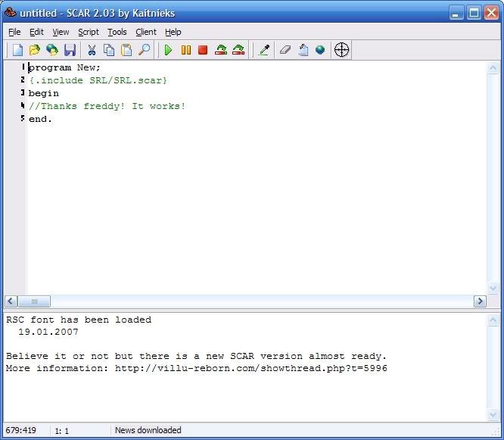Click the editor vertical scrollbar down arrow
The height and width of the screenshot is (440, 504).
tap(493, 289)
